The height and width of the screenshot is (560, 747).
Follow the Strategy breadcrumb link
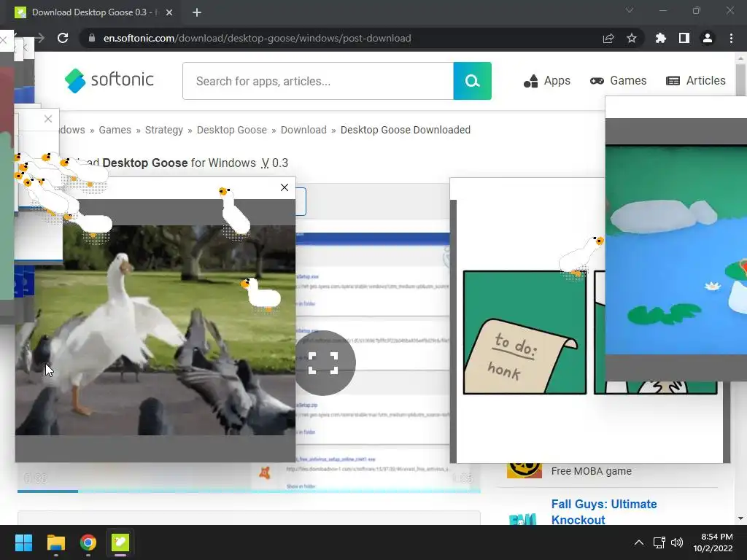point(164,130)
